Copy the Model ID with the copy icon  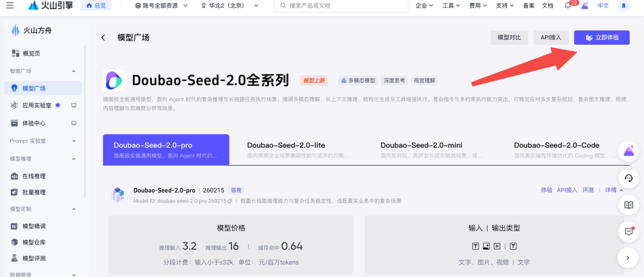[x=230, y=201]
